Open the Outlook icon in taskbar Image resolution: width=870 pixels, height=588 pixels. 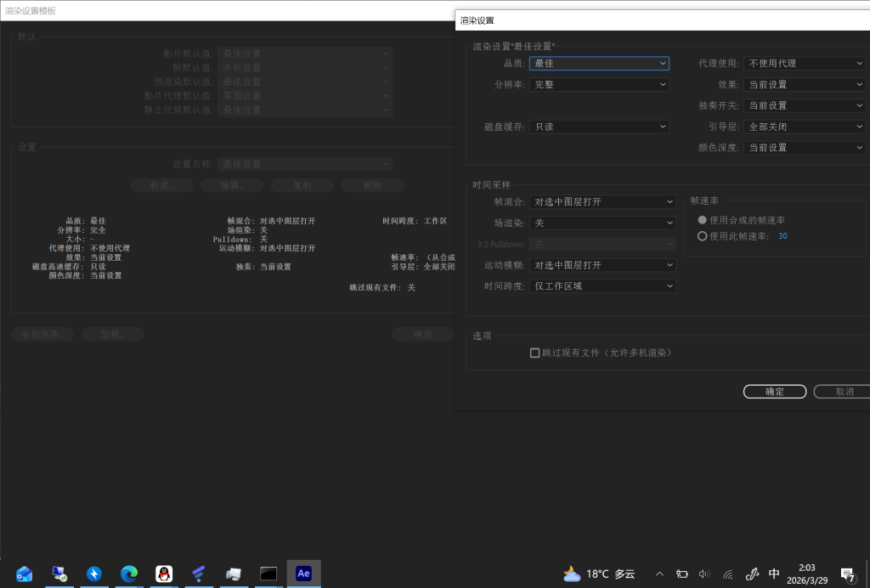[x=25, y=574]
